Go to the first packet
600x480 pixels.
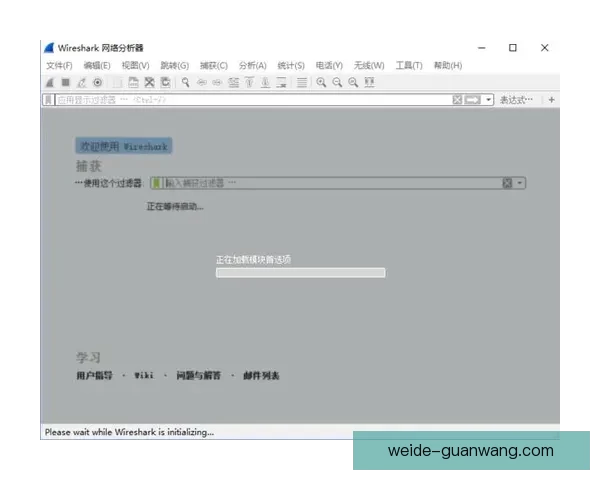tap(249, 82)
